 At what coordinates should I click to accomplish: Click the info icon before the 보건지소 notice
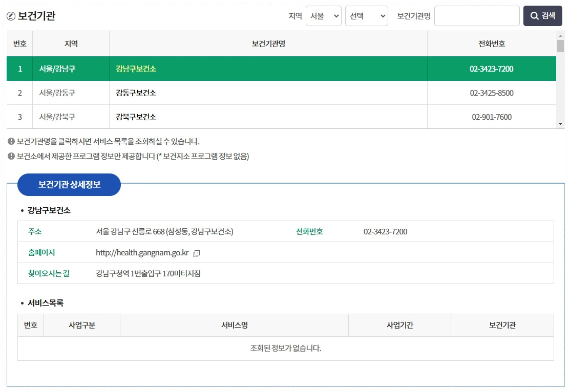(11, 156)
